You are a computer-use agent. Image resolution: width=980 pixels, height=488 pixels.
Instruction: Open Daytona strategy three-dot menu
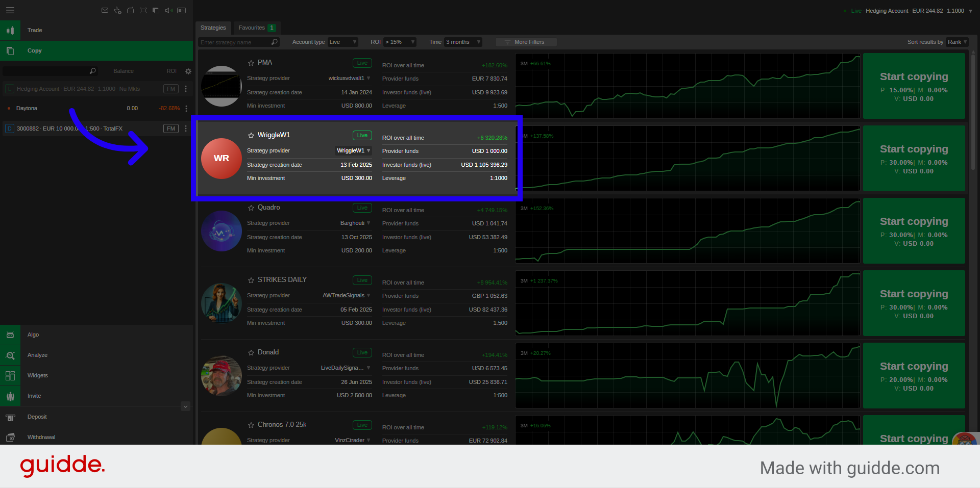[x=186, y=109]
